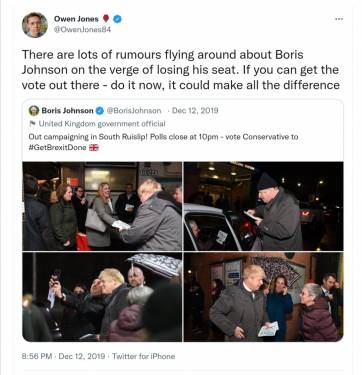362x375 pixels.
Task: Open top-left photo of women greeting campaigner
Action: (x=102, y=206)
